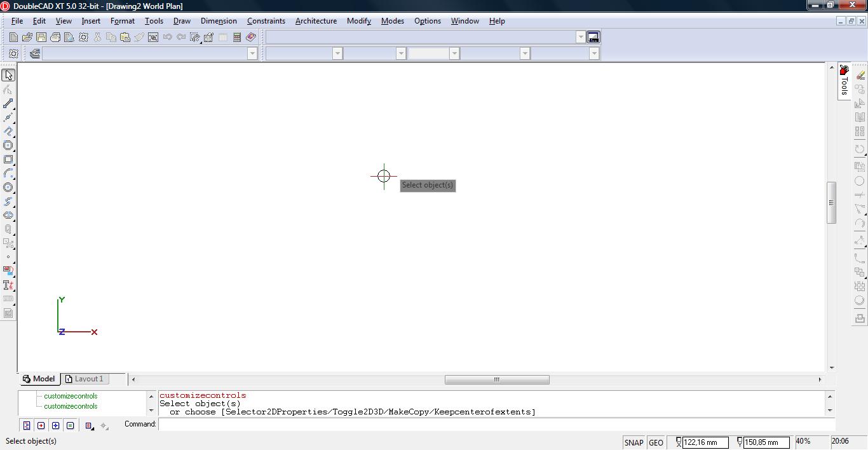This screenshot has width=868, height=450.
Task: Switch to the Layout 1 tab
Action: [85, 379]
